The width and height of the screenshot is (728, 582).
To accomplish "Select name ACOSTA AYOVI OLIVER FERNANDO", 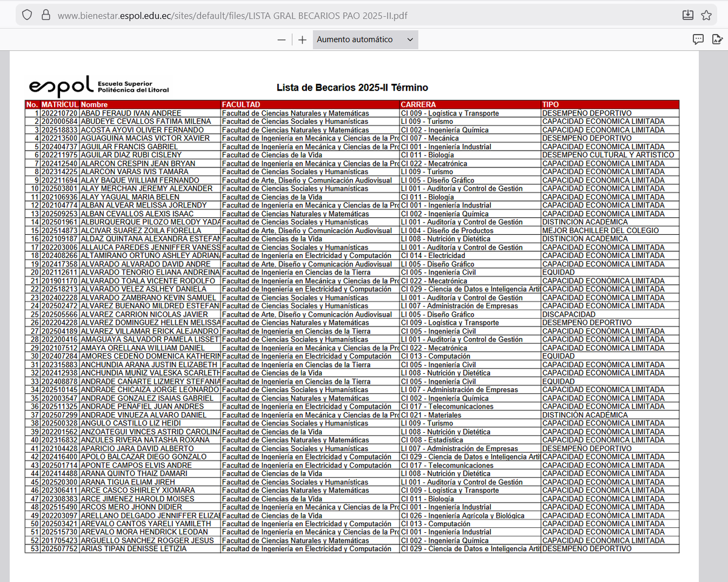I will pos(142,130).
